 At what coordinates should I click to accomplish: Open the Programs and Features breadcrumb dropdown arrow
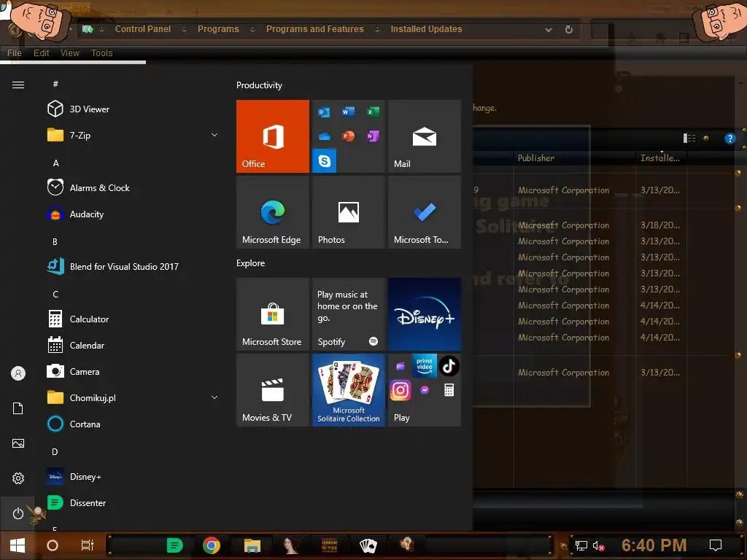coord(377,29)
